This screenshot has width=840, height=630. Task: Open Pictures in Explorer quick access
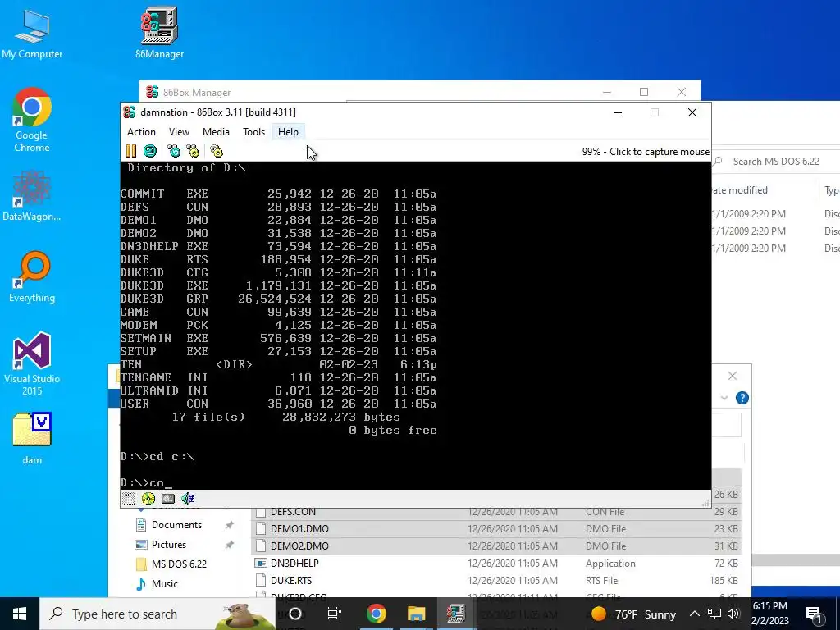[168, 545]
